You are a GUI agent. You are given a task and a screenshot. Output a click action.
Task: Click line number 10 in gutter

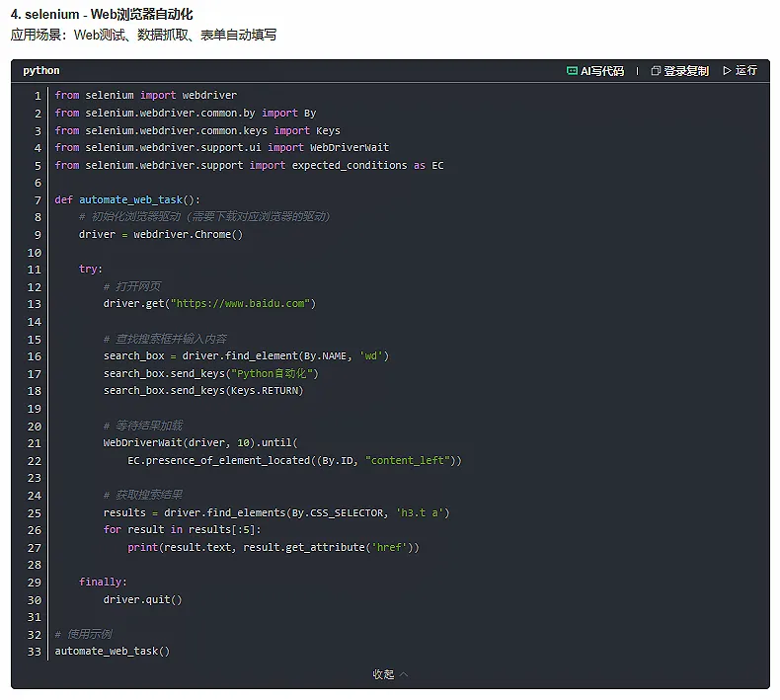point(34,253)
